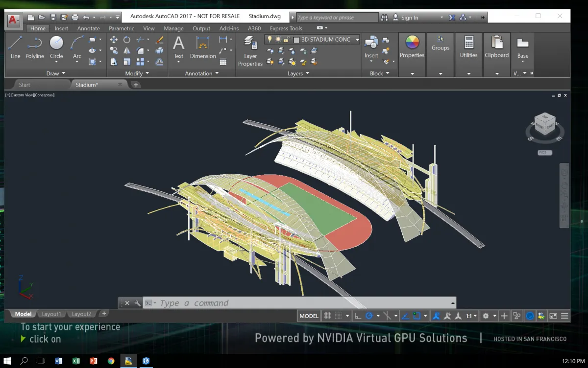Open the Layer Properties manager
Image resolution: width=588 pixels, height=368 pixels.
250,51
